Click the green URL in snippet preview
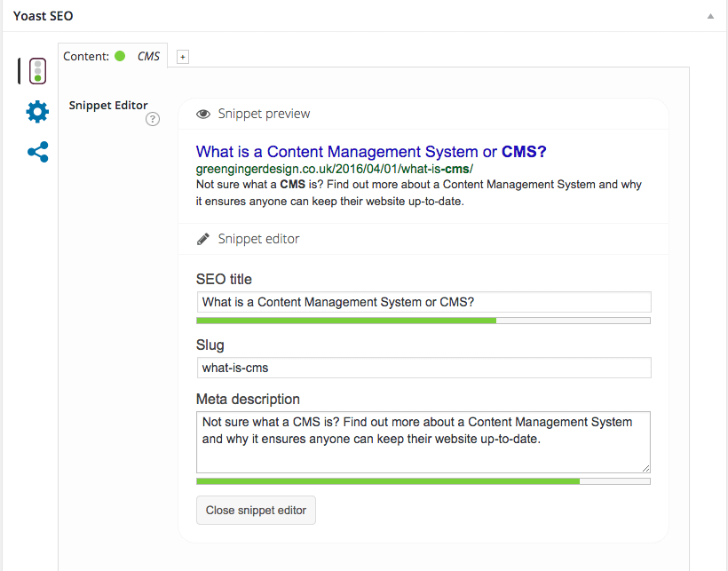Screen dimensions: 728x571 [x=335, y=169]
